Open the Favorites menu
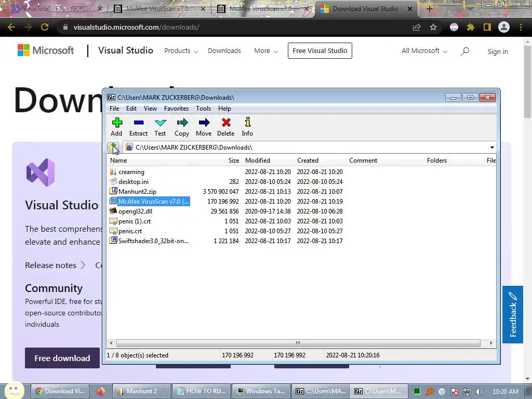532x399 pixels. pos(176,109)
